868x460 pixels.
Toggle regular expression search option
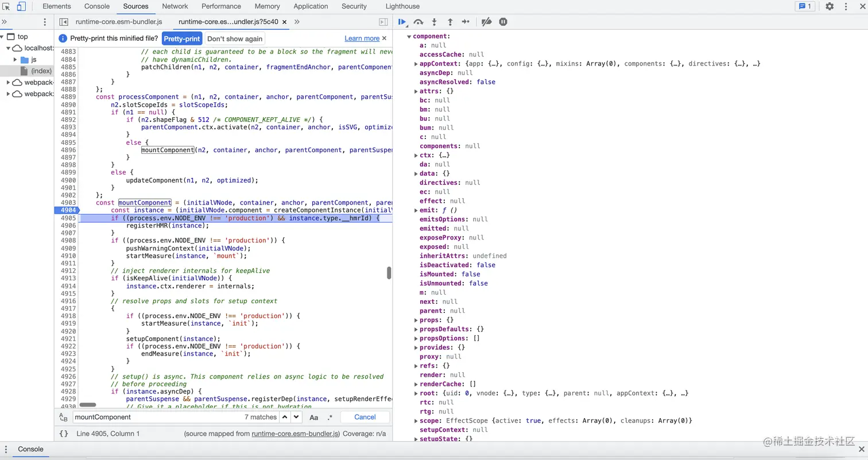click(x=330, y=417)
